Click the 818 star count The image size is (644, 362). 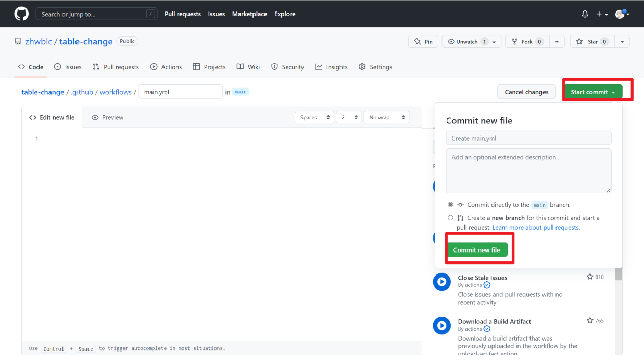tap(595, 277)
